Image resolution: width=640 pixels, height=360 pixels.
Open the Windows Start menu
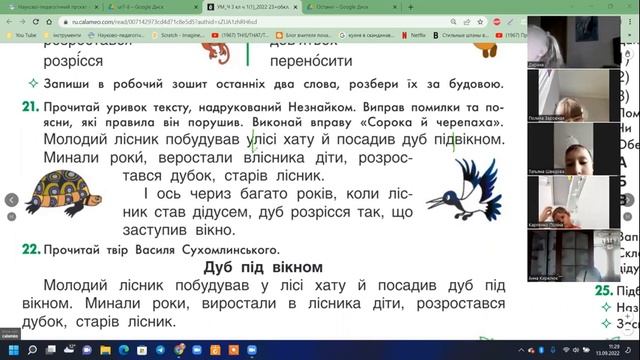(x=13, y=350)
